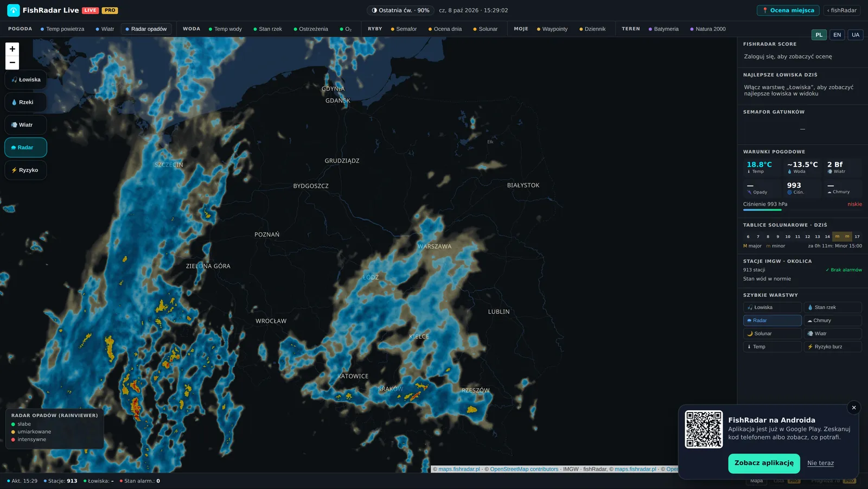Open the fishRadar back link
This screenshot has height=489, width=868.
pos(842,10)
